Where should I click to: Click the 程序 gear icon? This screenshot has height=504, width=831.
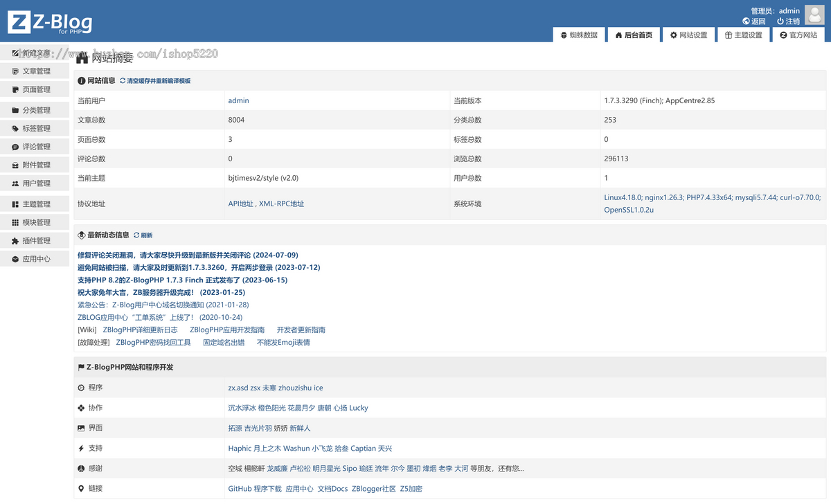click(x=82, y=388)
